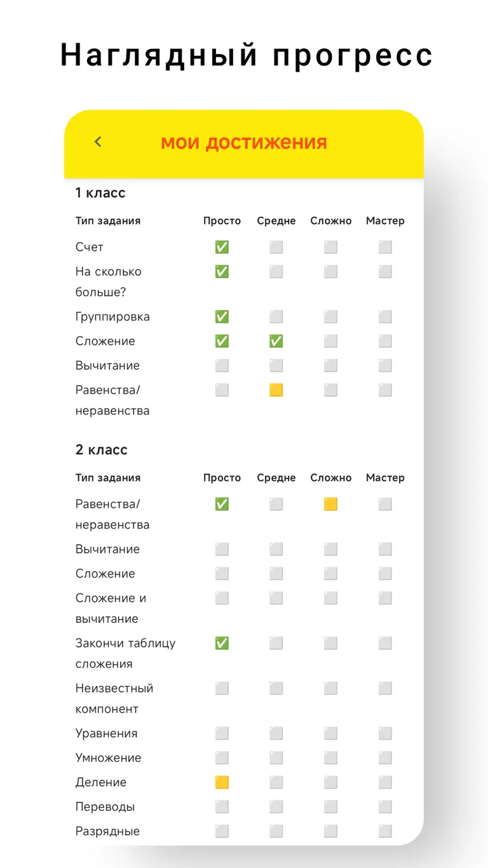Open the Переводы task row
Screen dimensions: 488x868
coord(105,807)
